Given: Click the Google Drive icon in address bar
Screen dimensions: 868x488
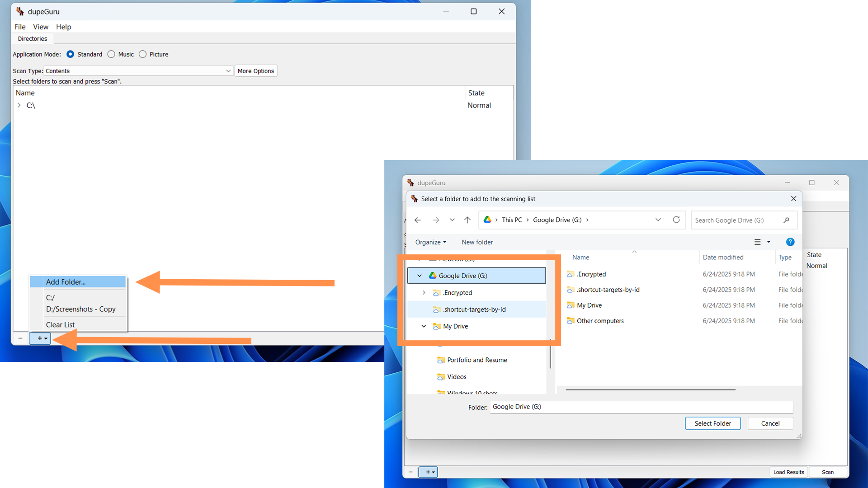Looking at the screenshot, I should point(487,220).
